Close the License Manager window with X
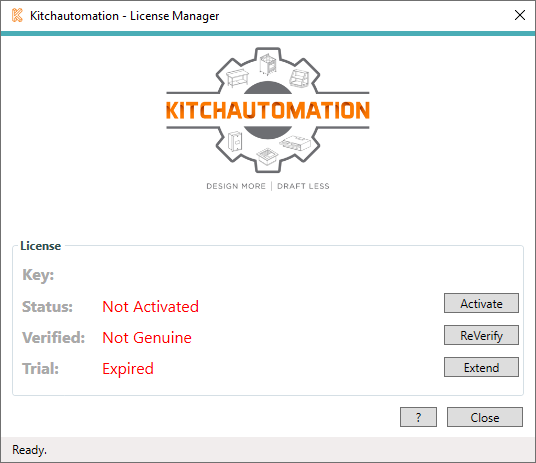Screen dimensions: 536x463 [520, 15]
